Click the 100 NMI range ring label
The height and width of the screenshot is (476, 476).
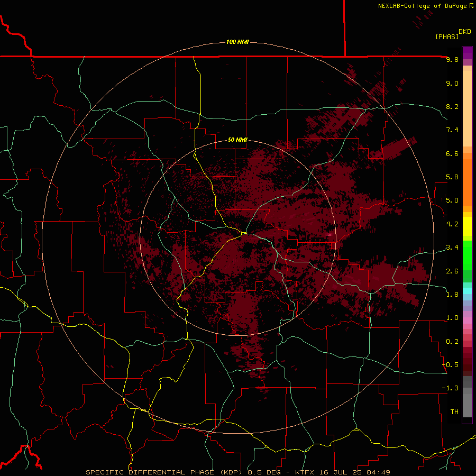tap(237, 42)
